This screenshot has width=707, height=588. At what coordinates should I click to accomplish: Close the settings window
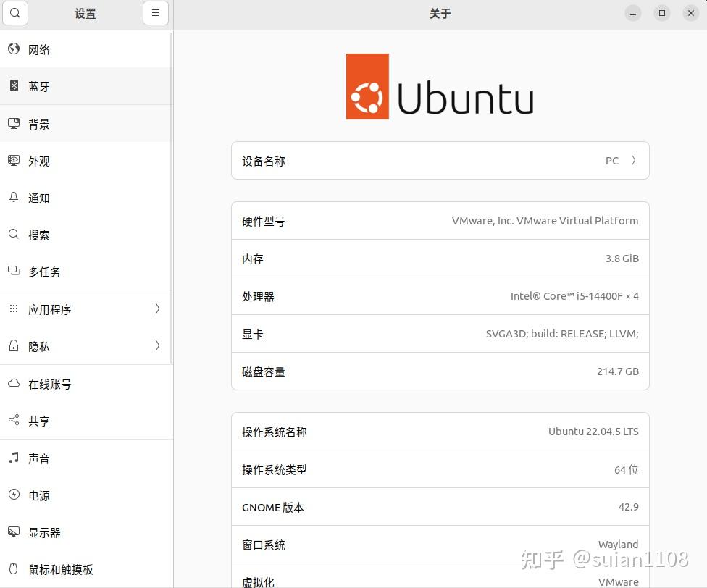tap(691, 13)
